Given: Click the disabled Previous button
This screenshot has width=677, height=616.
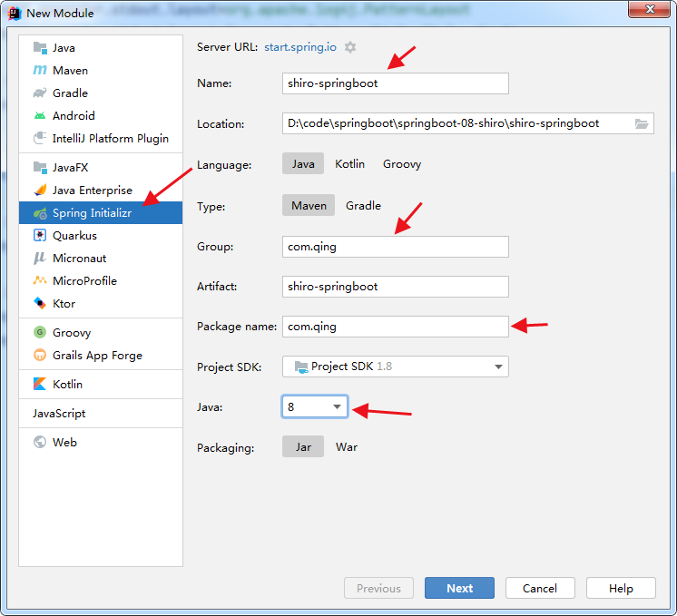Looking at the screenshot, I should (x=378, y=588).
